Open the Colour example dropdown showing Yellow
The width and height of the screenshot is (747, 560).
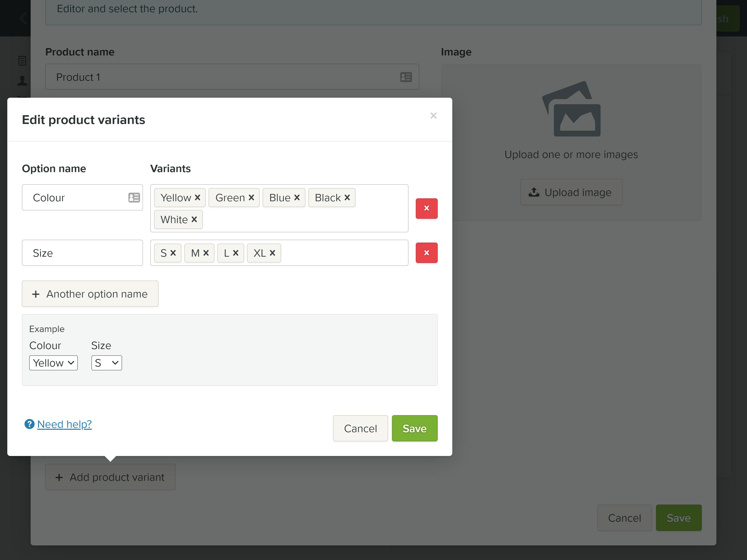(53, 363)
